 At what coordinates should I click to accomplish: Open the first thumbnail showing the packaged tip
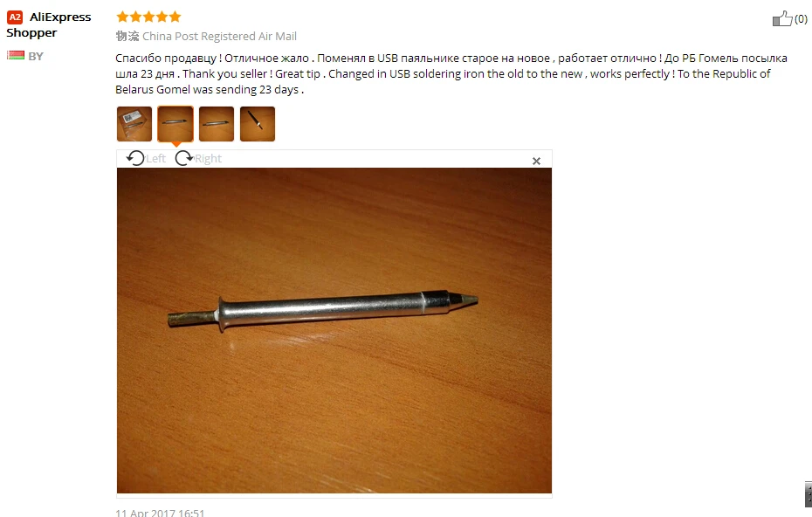134,124
